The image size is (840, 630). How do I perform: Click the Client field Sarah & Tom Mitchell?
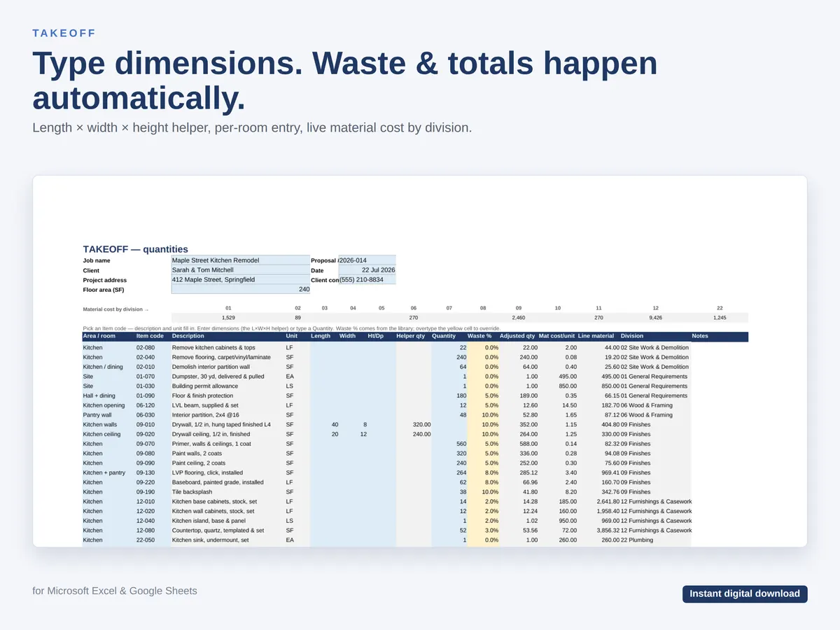(x=240, y=270)
